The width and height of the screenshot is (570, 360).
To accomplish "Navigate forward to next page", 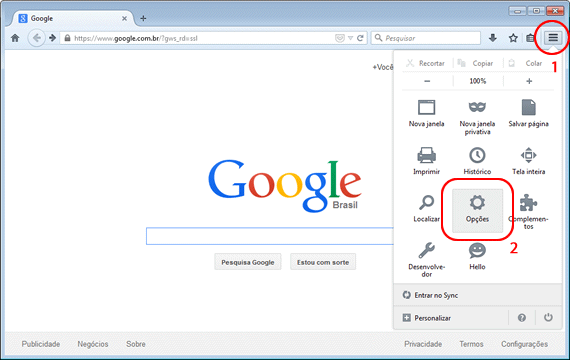I will [x=53, y=38].
